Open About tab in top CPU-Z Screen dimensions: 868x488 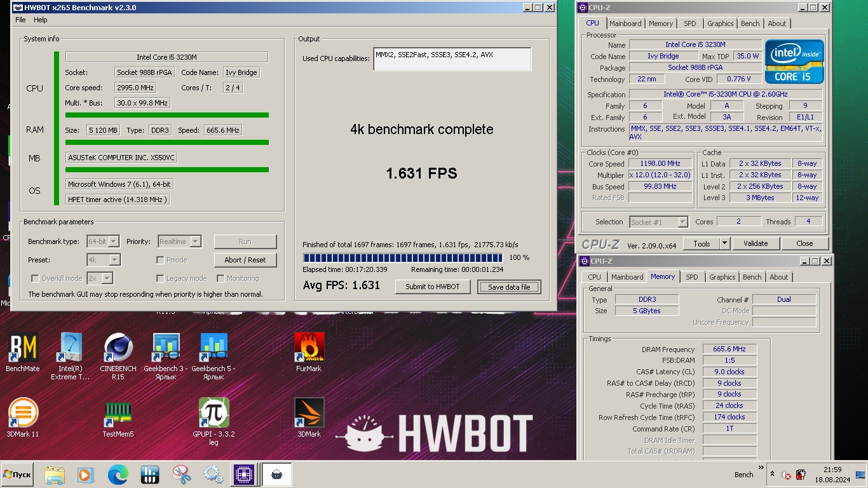(777, 24)
